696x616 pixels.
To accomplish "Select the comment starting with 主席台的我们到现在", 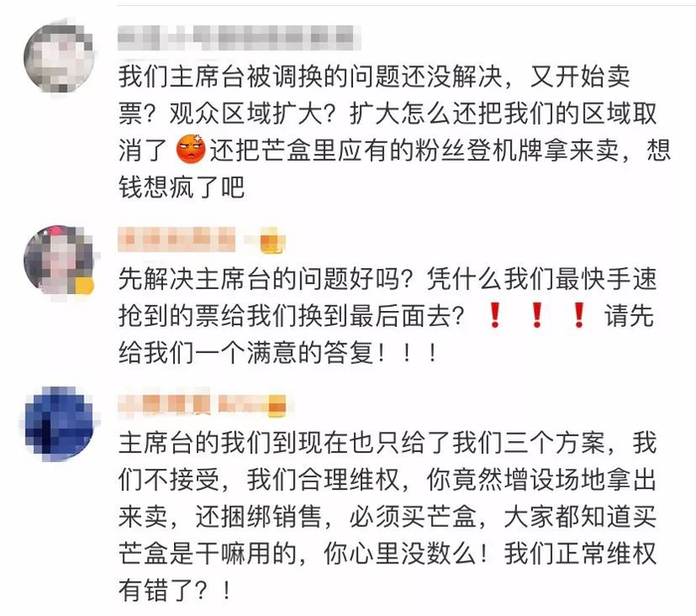I will (387, 517).
